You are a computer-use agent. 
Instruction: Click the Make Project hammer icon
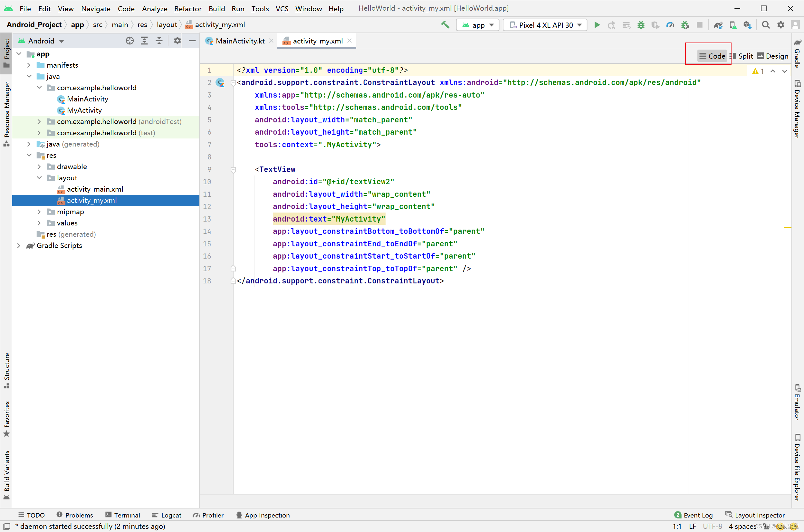pos(445,25)
